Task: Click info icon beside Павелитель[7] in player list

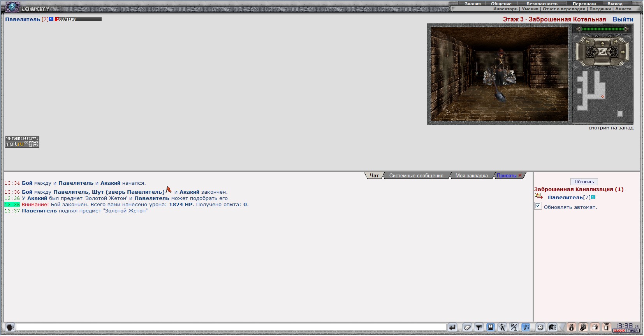Action: pyautogui.click(x=593, y=197)
